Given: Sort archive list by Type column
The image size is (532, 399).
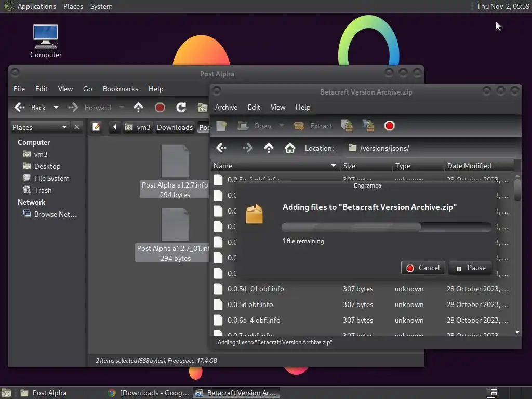Looking at the screenshot, I should [x=418, y=166].
